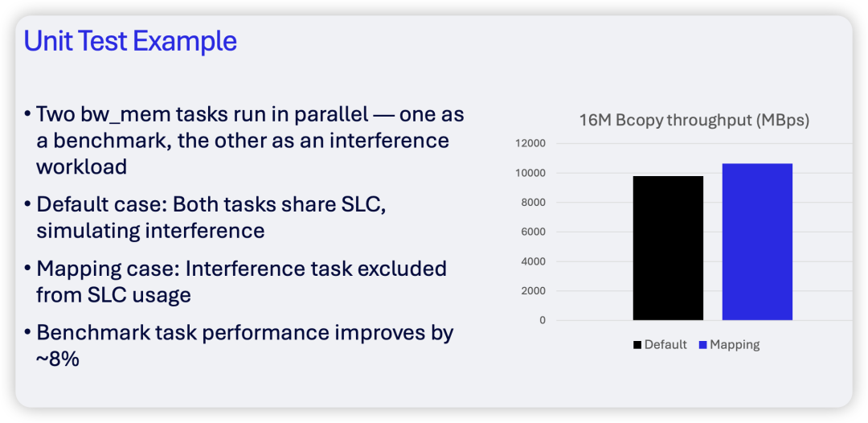868x423 pixels.
Task: Click the black Default legend swatch
Action: [637, 345]
